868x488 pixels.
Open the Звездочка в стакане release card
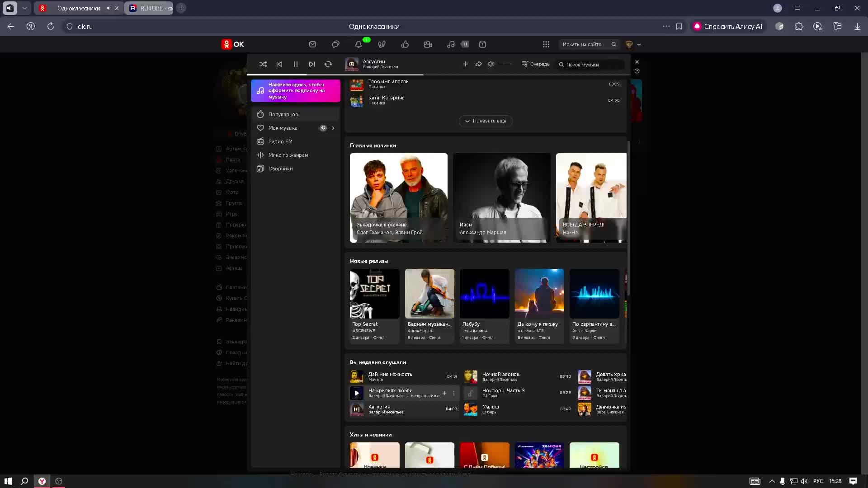pos(399,198)
